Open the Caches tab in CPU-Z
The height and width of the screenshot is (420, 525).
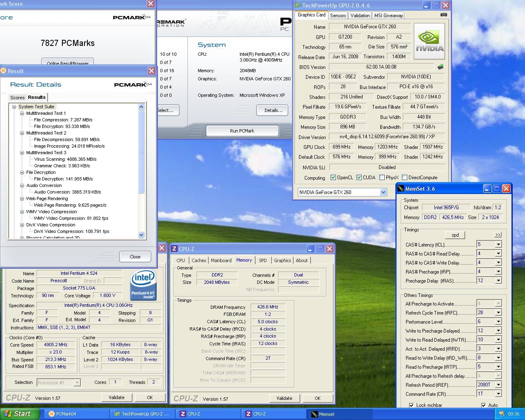click(199, 260)
